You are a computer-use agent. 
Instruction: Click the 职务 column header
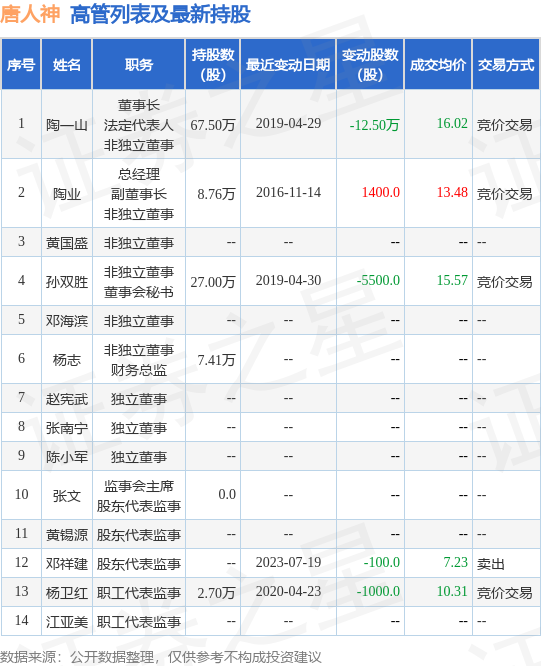(x=138, y=65)
